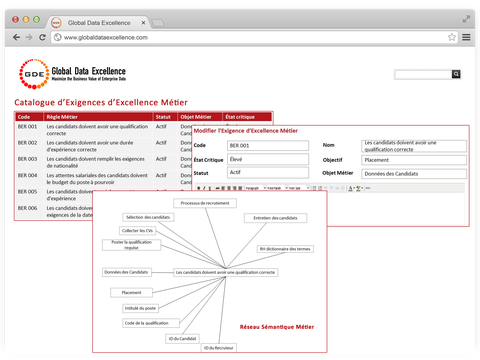Click the site search text field
The height and width of the screenshot is (360, 480).
(x=423, y=74)
